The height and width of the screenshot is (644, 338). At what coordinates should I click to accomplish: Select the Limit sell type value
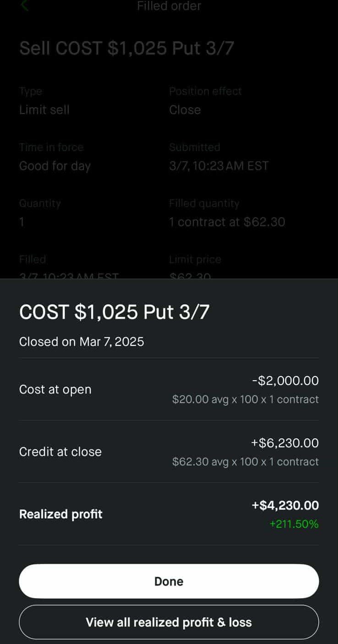click(44, 110)
